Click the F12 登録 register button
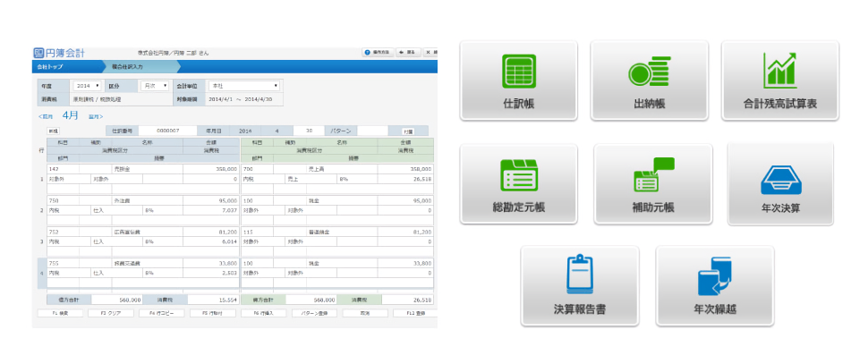This screenshot has width=868, height=355. 415,313
